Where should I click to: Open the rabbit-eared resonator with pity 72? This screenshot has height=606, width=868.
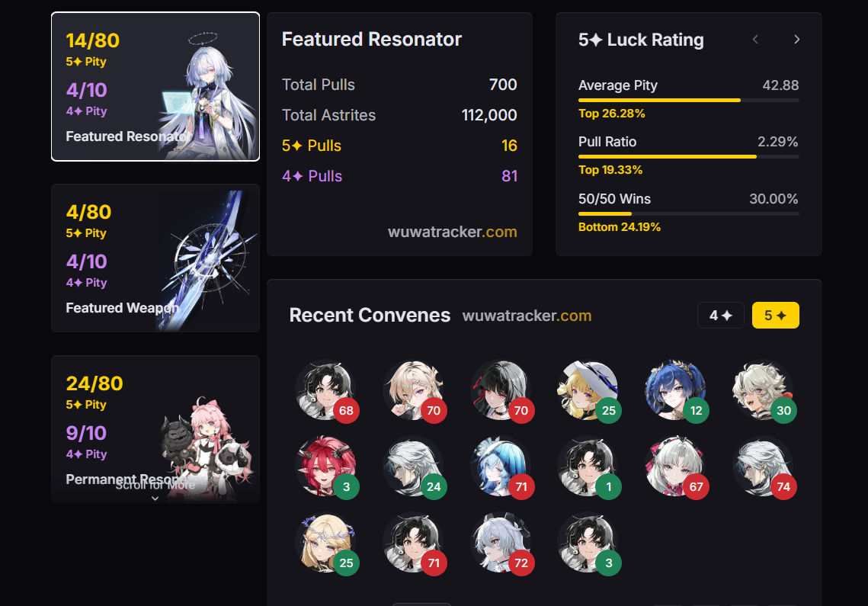click(501, 542)
